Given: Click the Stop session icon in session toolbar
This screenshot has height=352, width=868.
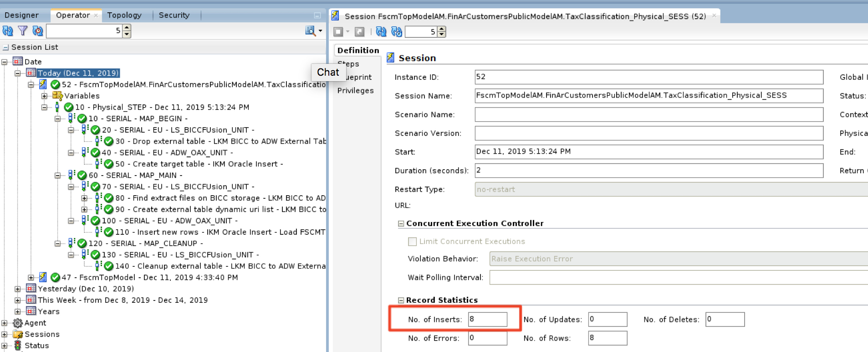Looking at the screenshot, I should (x=338, y=31).
